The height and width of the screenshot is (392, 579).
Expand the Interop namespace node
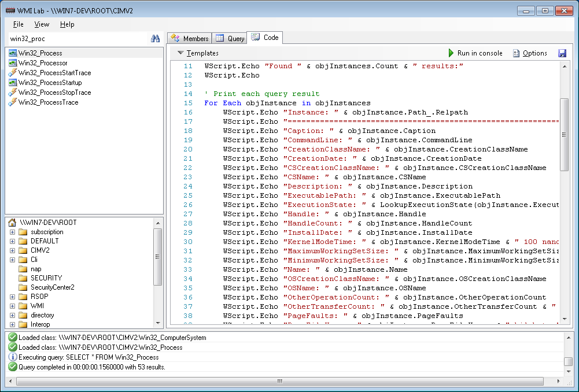point(12,325)
